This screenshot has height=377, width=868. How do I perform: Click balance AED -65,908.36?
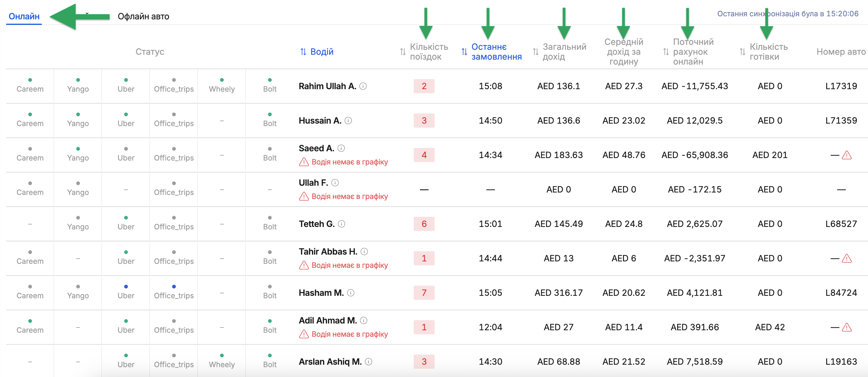(694, 155)
